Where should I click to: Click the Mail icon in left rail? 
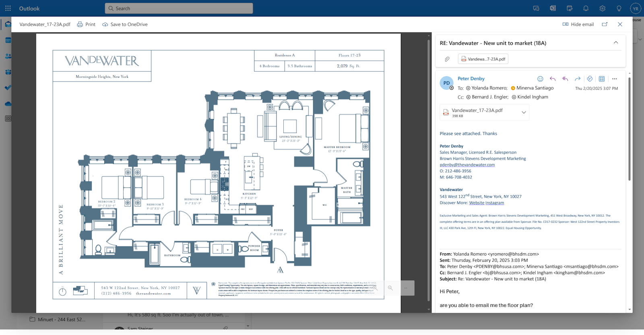tap(8, 25)
